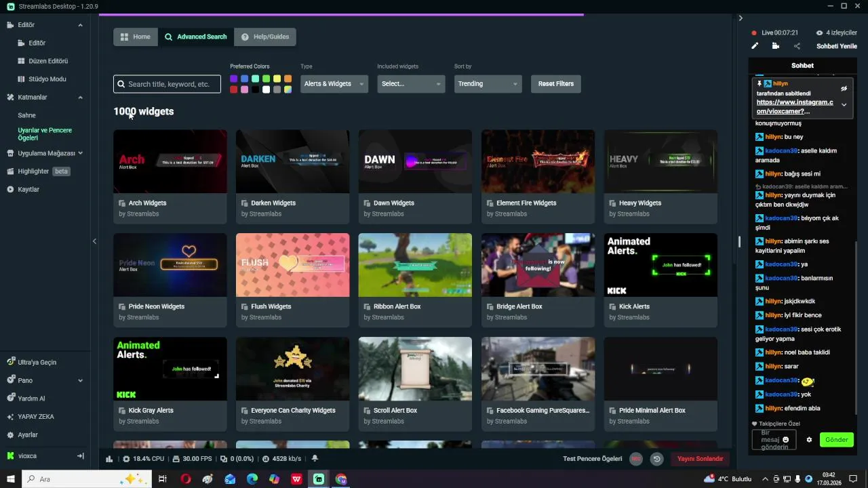This screenshot has width=868, height=488.
Task: Click the notifications bell in status bar
Action: click(x=315, y=459)
